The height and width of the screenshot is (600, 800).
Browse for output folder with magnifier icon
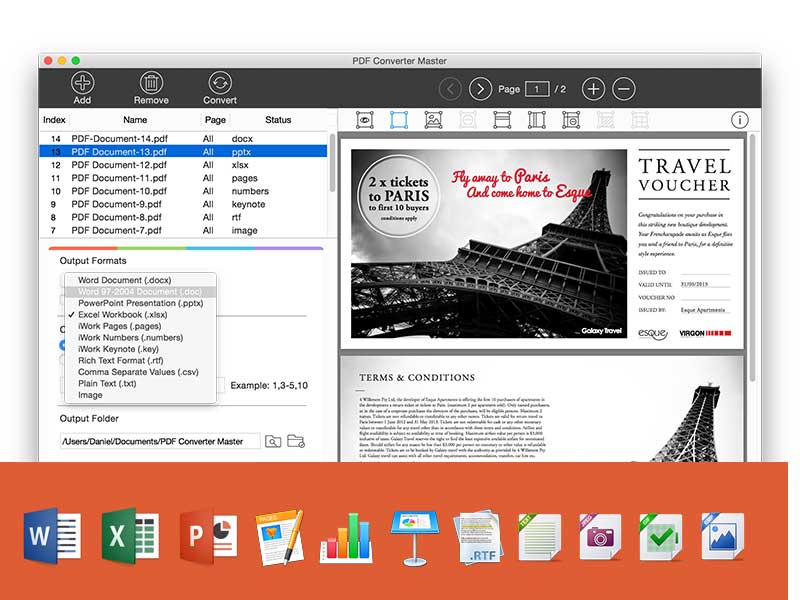[273, 441]
